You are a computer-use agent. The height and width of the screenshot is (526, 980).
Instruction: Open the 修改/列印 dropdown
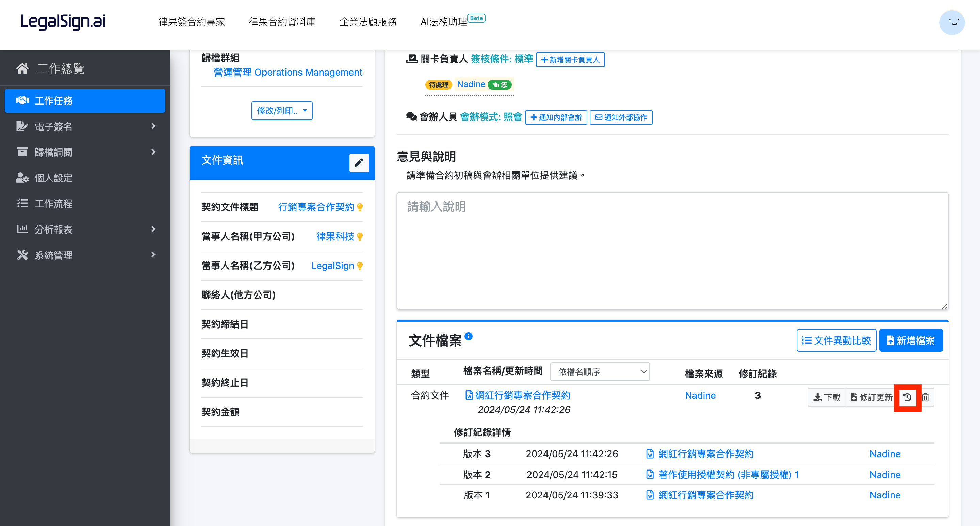(x=282, y=111)
